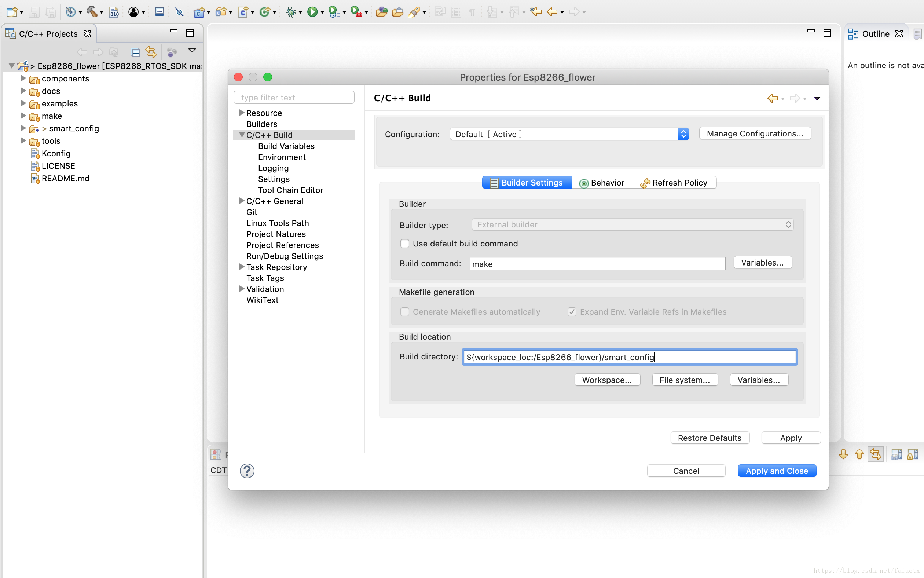
Task: Click the Build hammer icon in toolbar
Action: click(92, 12)
